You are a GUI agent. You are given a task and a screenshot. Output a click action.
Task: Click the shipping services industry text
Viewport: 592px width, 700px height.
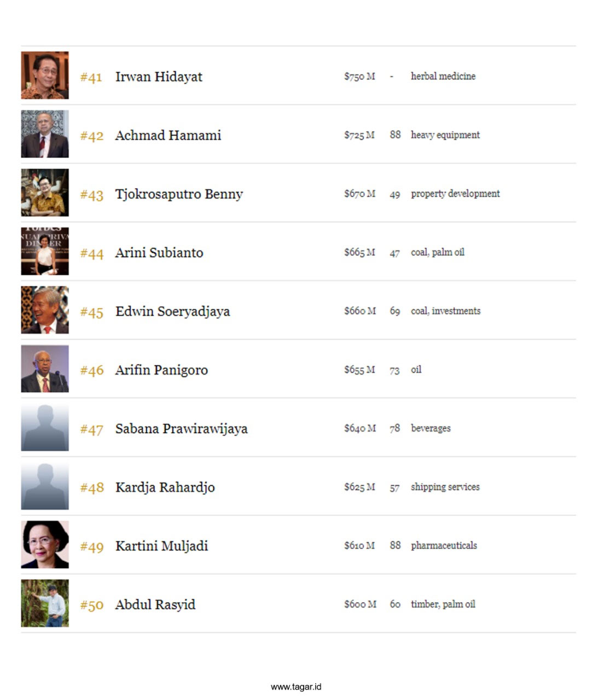[x=445, y=487]
